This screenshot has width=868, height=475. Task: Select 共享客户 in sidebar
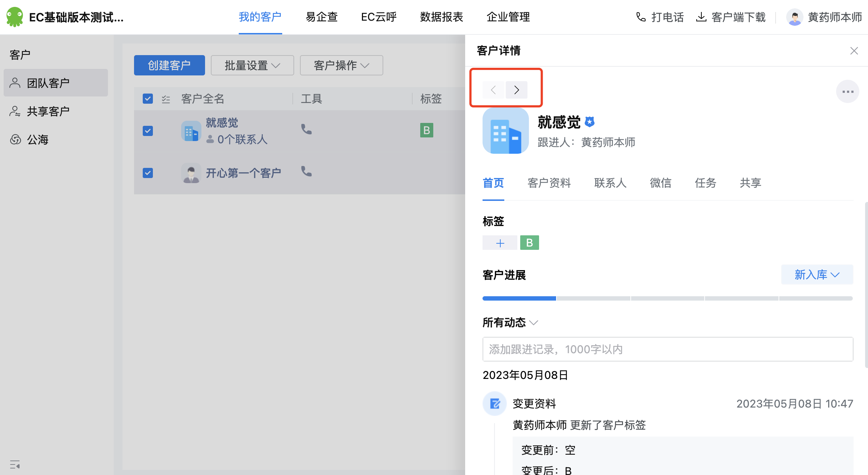point(56,111)
